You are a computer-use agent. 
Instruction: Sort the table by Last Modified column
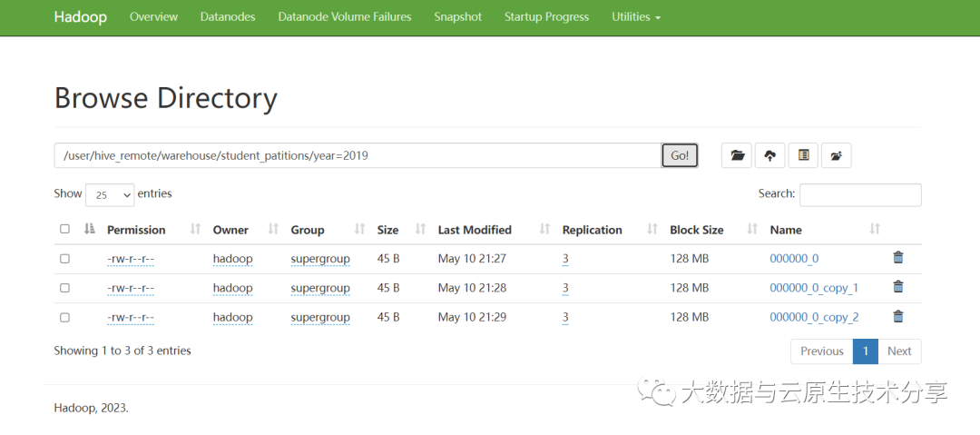point(475,230)
